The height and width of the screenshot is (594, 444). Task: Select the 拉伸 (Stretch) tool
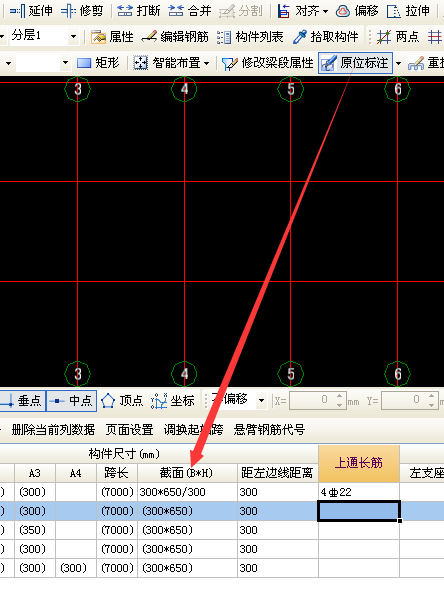click(408, 11)
